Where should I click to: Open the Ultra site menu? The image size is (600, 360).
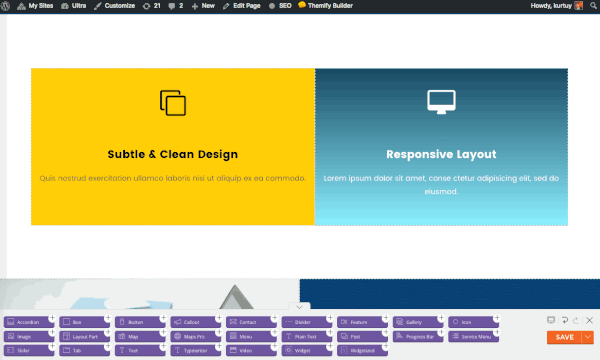click(x=74, y=6)
